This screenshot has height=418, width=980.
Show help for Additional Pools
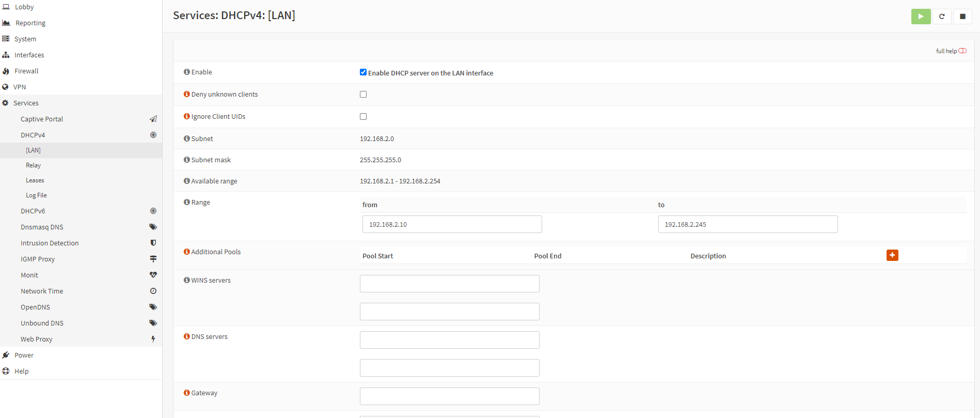187,252
